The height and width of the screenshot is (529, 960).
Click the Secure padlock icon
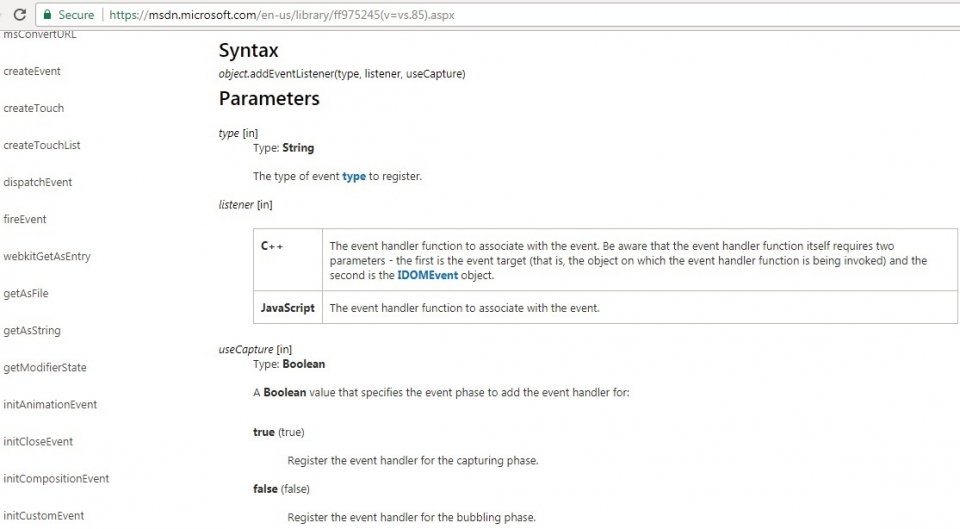pos(46,15)
